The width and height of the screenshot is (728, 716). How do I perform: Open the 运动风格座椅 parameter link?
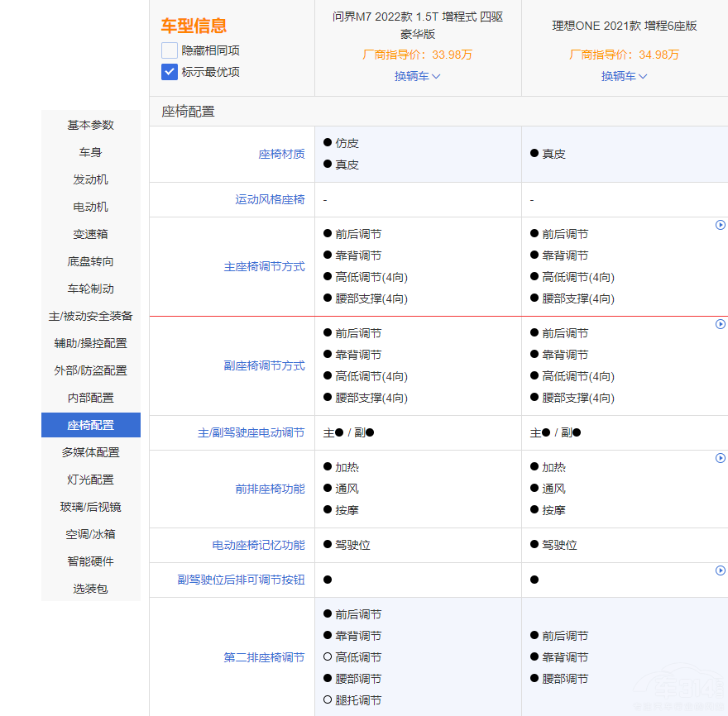270,199
